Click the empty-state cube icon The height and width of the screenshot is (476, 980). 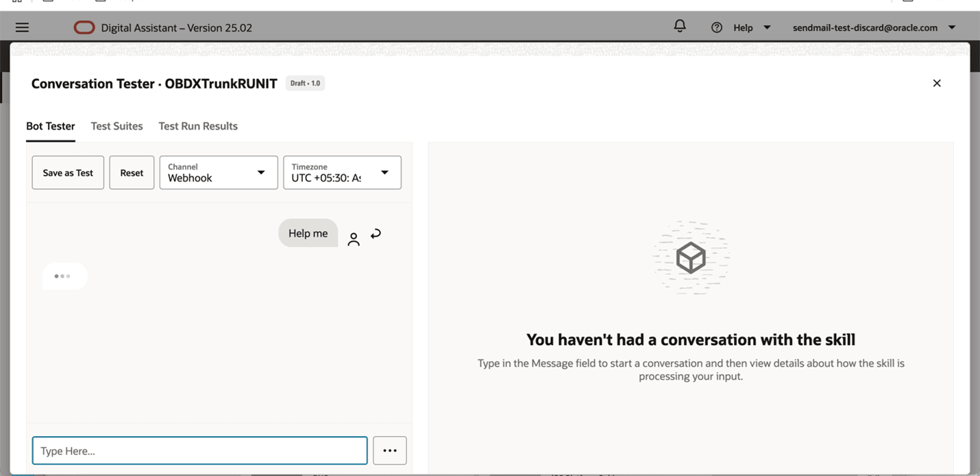pos(691,258)
